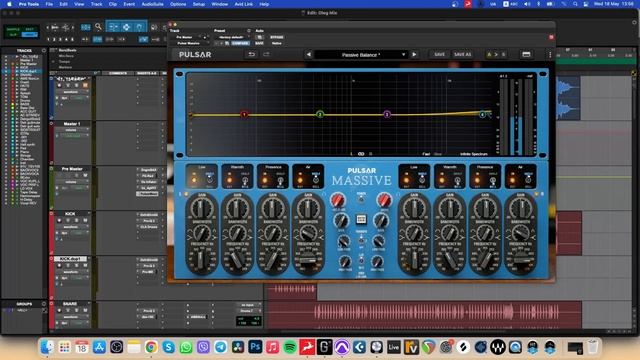
Task: Open KICK track waveform view selector
Action: [x=72, y=227]
